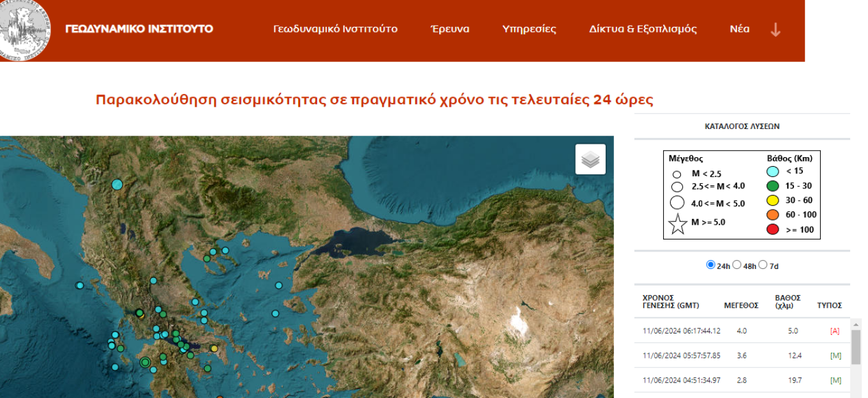
Task: Click the large cyan earthquake marker near Albania
Action: (117, 185)
